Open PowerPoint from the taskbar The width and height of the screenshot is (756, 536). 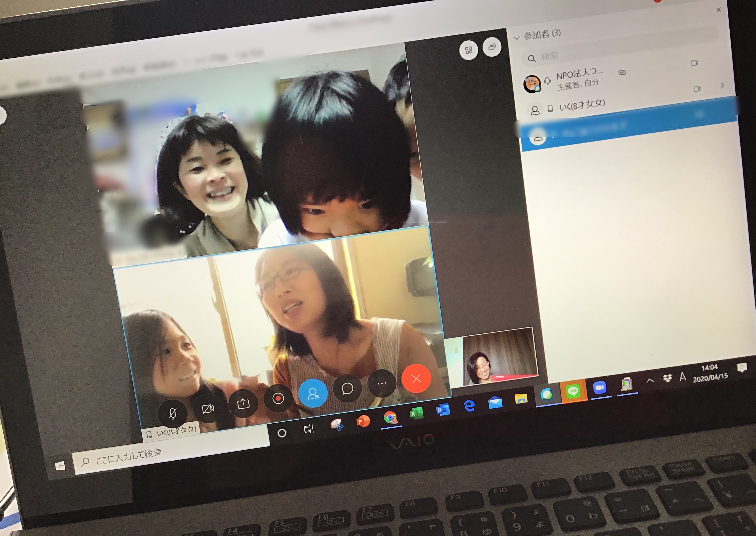[x=363, y=421]
